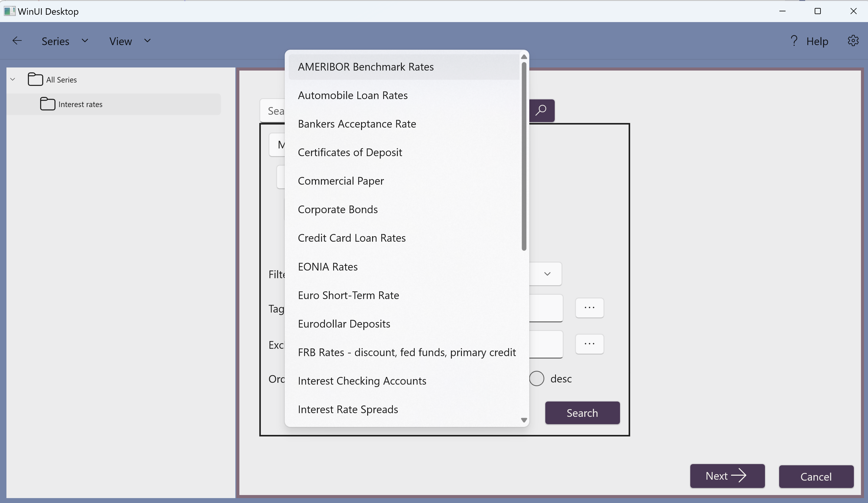868x503 pixels.
Task: Pick Eurodollar Deposits option
Action: pyautogui.click(x=344, y=324)
